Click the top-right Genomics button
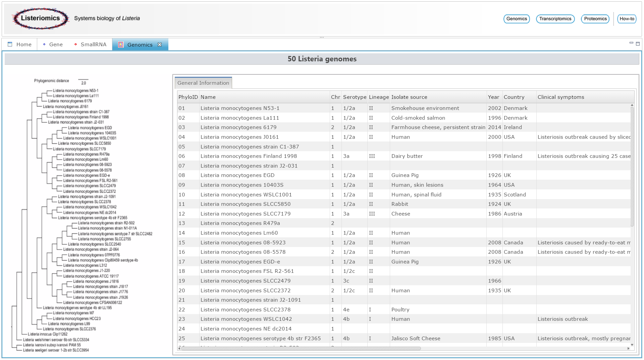The width and height of the screenshot is (644, 360). [x=517, y=19]
